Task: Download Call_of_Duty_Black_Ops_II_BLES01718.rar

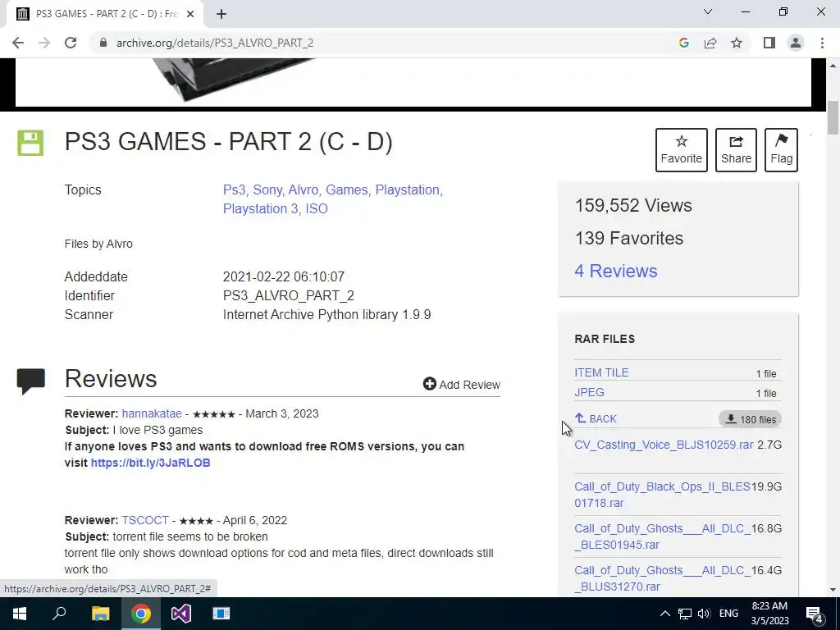Action: point(662,495)
